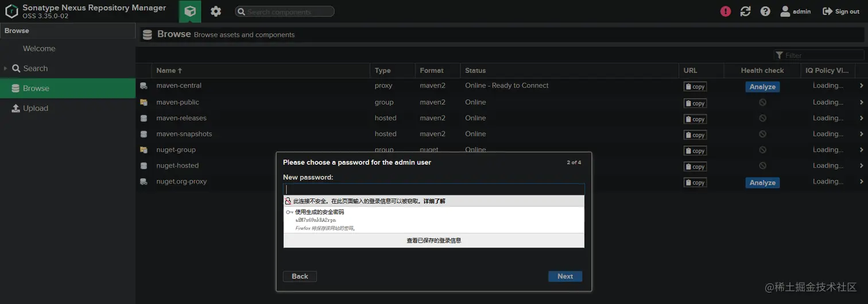Click maven-releases health check unavailable icon
Viewport: 868px width, 304px height.
[762, 118]
